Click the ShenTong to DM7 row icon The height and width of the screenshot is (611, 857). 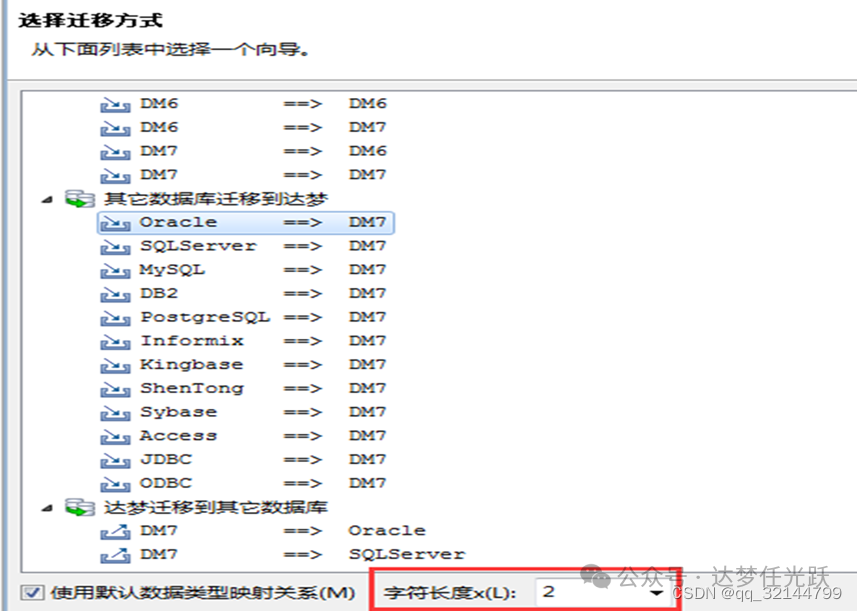115,389
